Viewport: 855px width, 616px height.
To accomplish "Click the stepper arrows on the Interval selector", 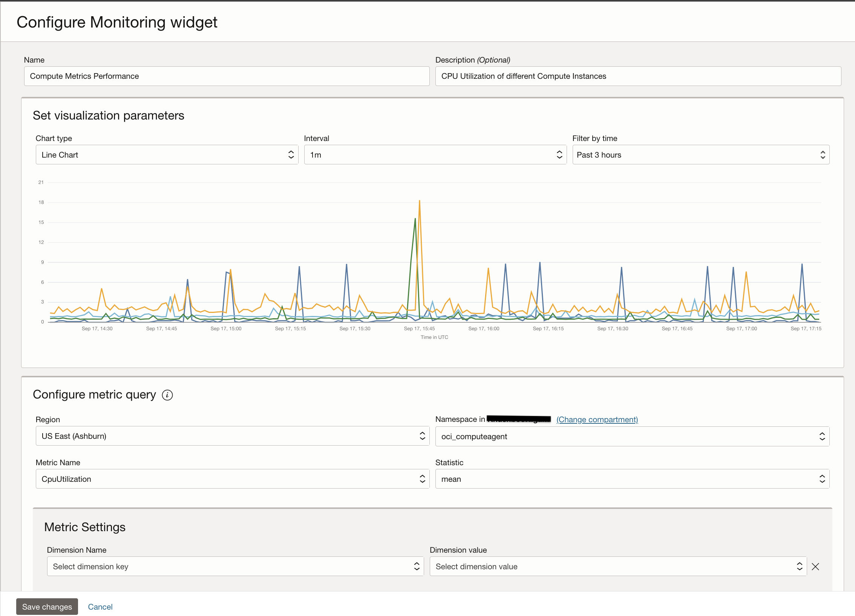I will point(559,155).
